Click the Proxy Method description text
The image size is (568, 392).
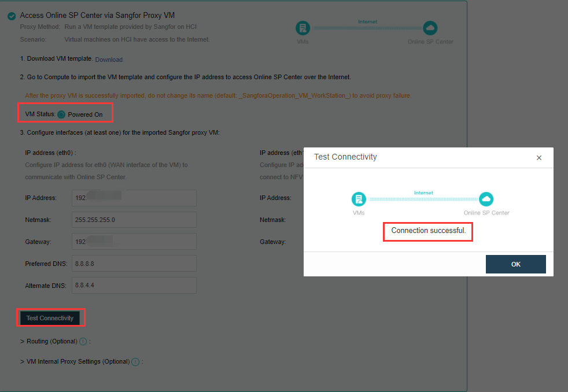tap(130, 27)
